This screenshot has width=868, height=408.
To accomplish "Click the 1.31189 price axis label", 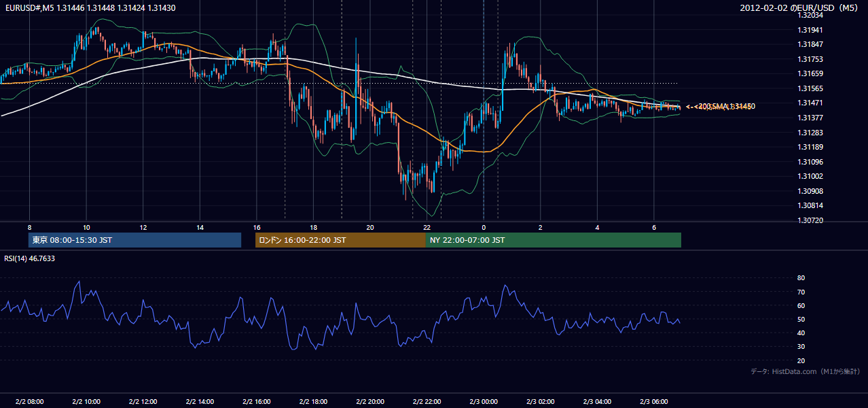I will (811, 147).
